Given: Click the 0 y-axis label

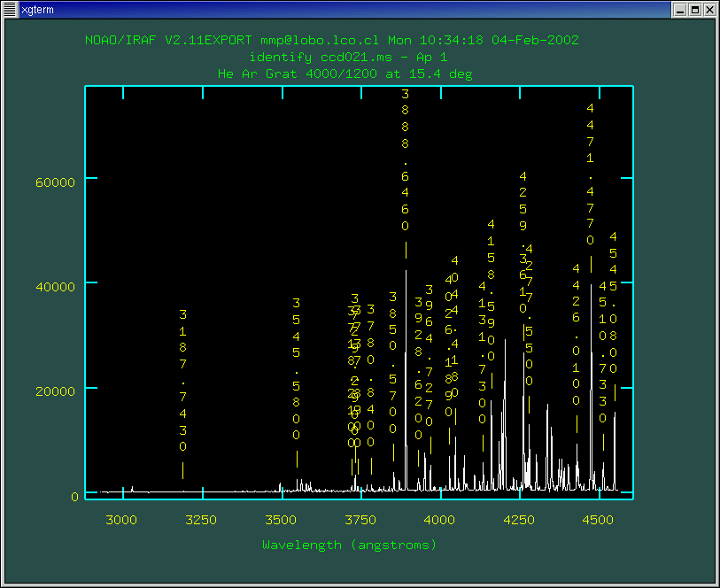Looking at the screenshot, I should click(75, 497).
